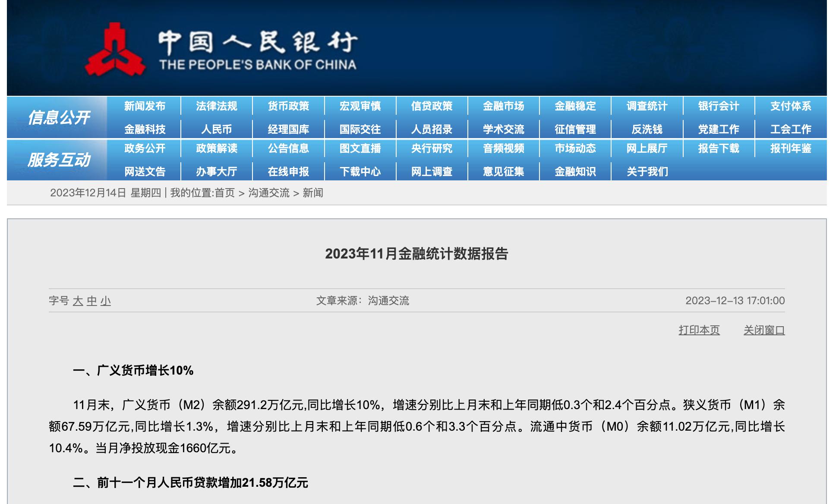The height and width of the screenshot is (504, 839).
Task: Open the 货币政策 section
Action: pyautogui.click(x=289, y=106)
